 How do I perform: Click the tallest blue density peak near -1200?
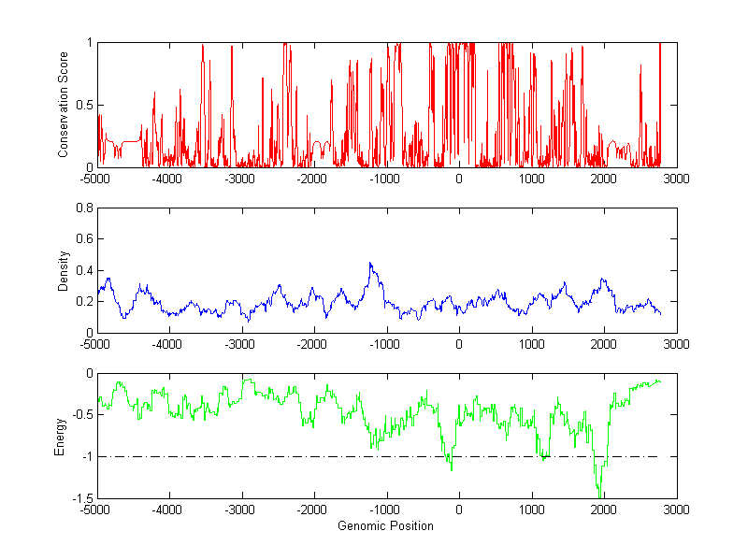pos(370,264)
